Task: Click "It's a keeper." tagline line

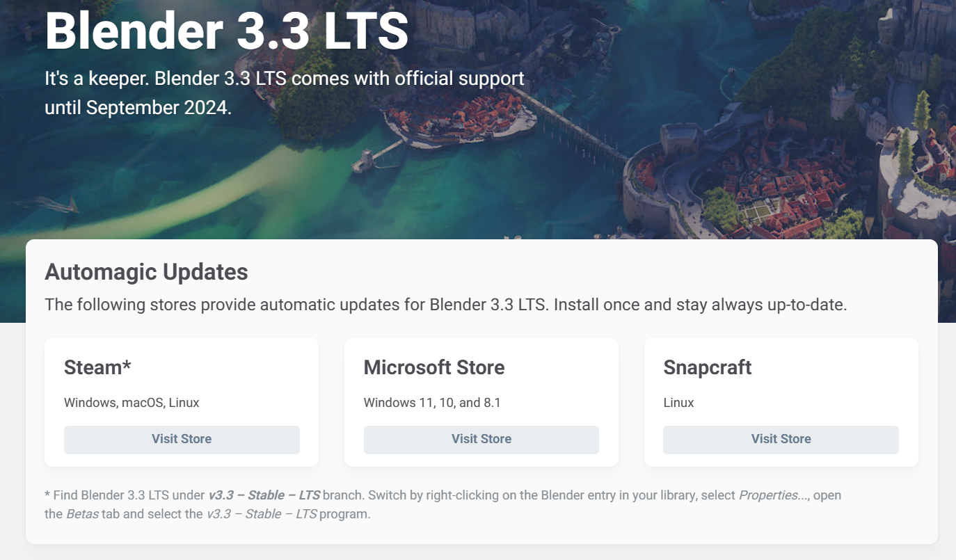Action: tap(285, 79)
